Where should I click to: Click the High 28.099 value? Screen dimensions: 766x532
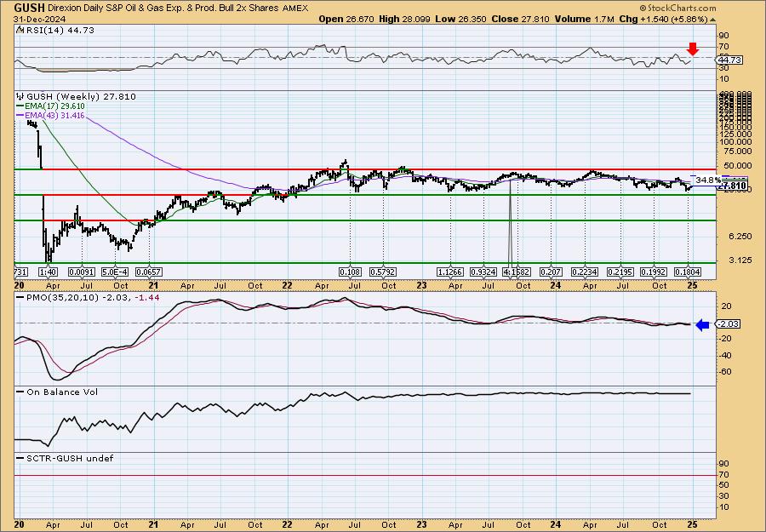[x=406, y=19]
